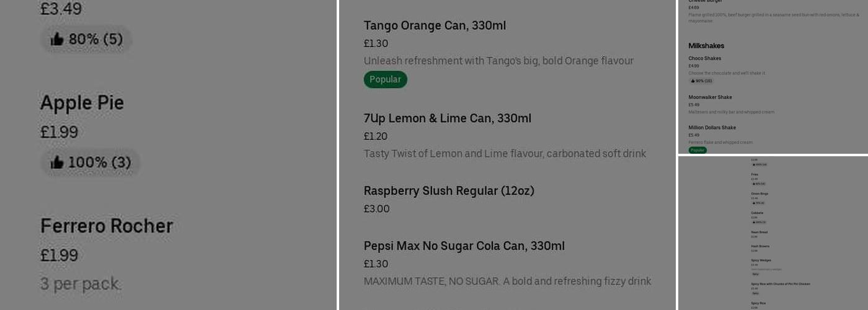The width and height of the screenshot is (868, 310).
Task: Select Raspberry Slush Regular (12oz)
Action: 448,191
